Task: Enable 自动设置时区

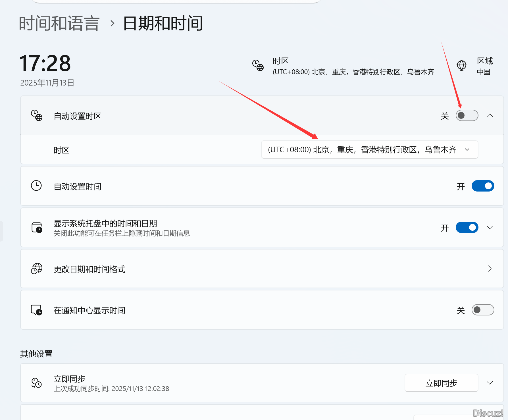Action: 467,116
